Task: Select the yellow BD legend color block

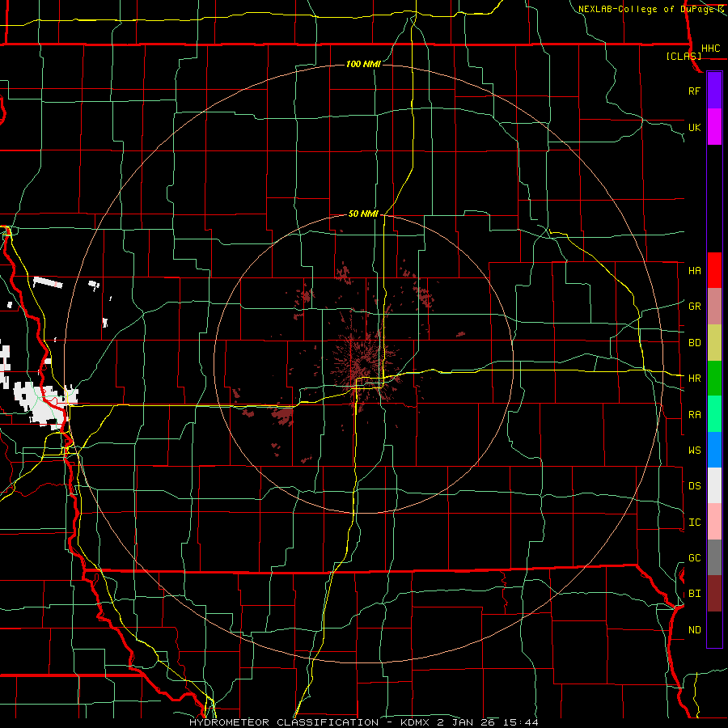Action: pos(714,343)
